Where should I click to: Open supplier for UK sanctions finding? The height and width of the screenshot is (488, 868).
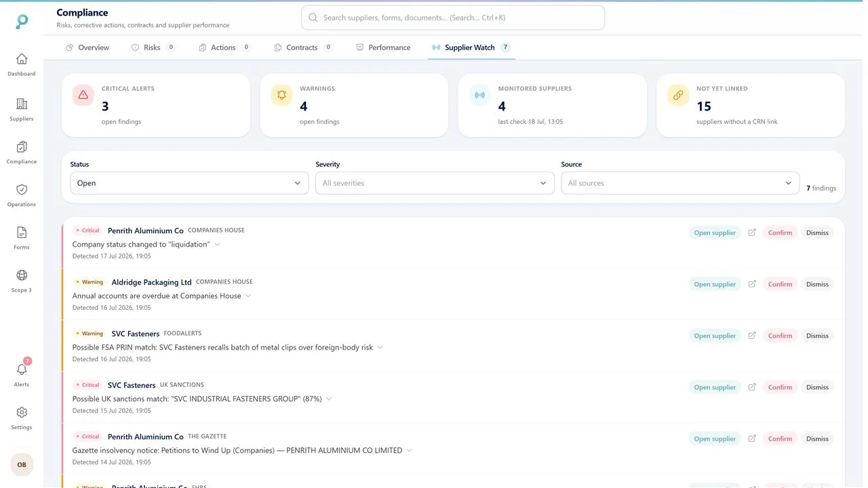(715, 387)
